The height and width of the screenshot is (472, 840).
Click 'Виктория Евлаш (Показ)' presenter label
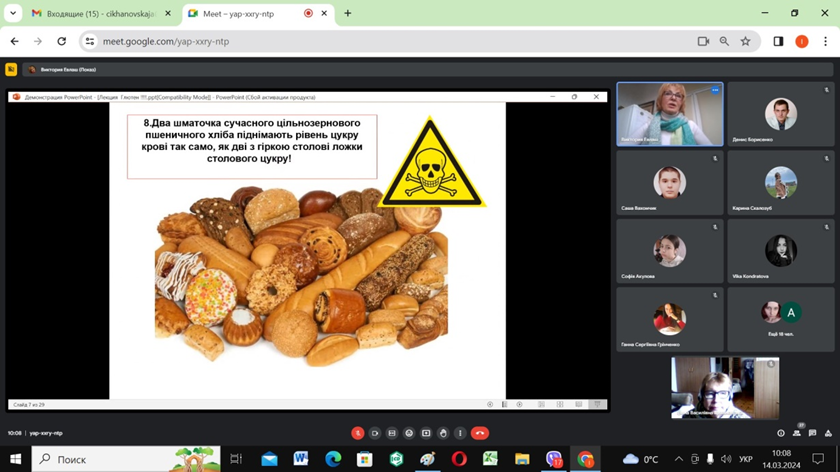(68, 70)
